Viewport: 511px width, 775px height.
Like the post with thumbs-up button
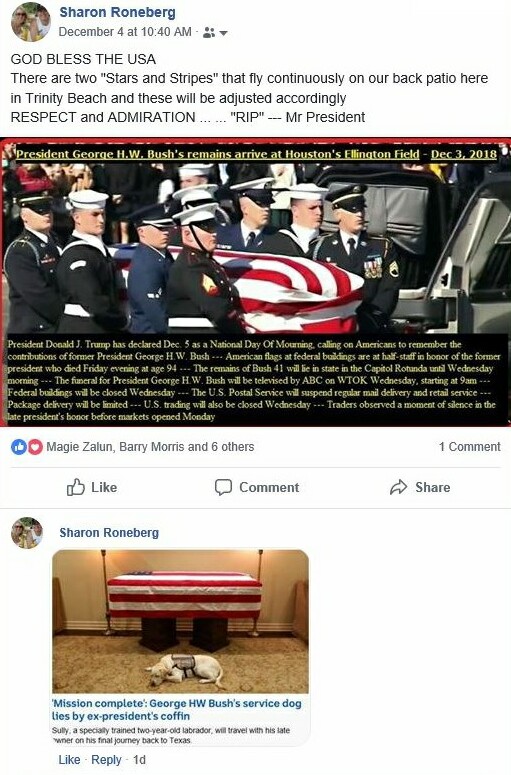92,487
